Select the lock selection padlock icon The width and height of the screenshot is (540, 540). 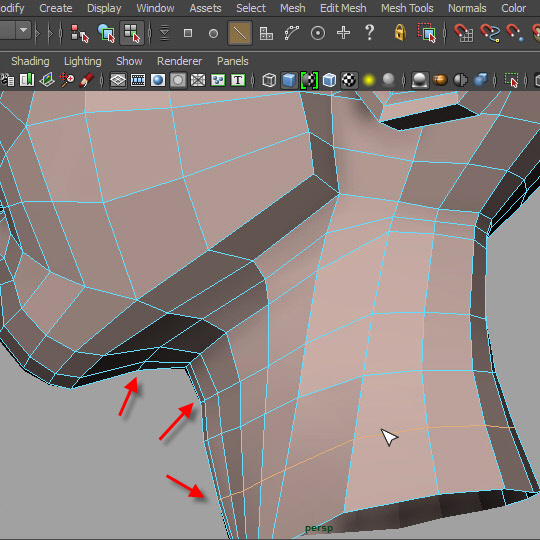[399, 33]
